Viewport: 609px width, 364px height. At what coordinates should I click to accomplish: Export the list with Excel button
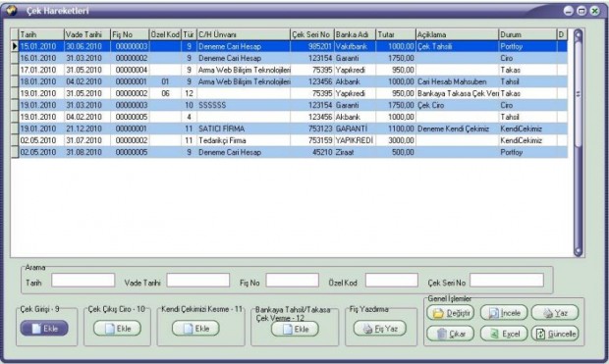tap(504, 334)
